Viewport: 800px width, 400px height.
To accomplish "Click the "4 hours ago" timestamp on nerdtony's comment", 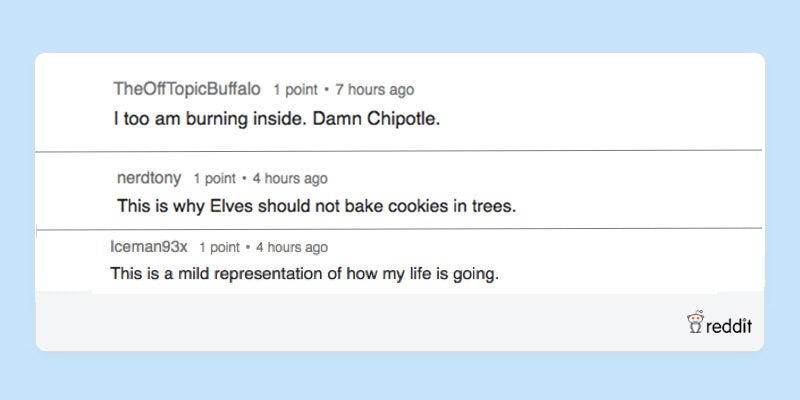I will 290,179.
